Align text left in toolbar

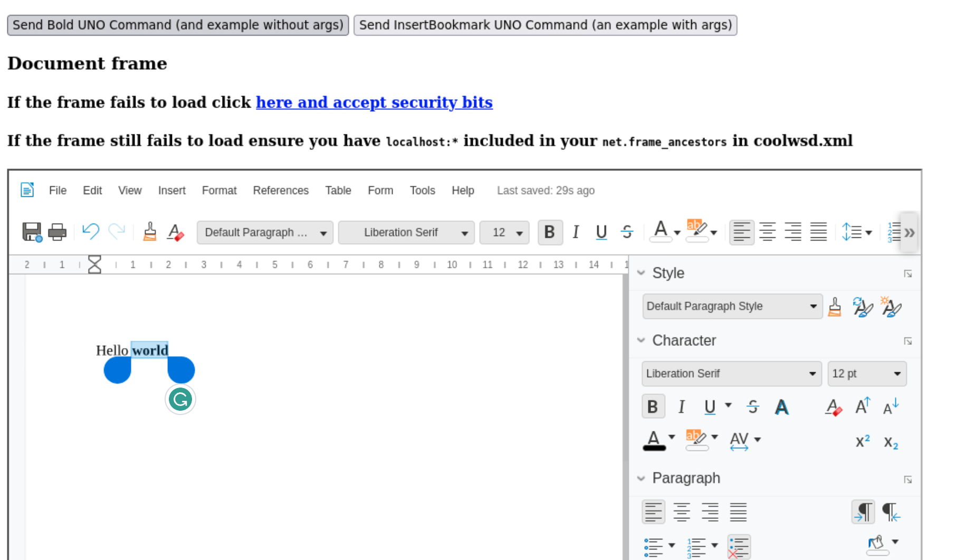tap(742, 232)
